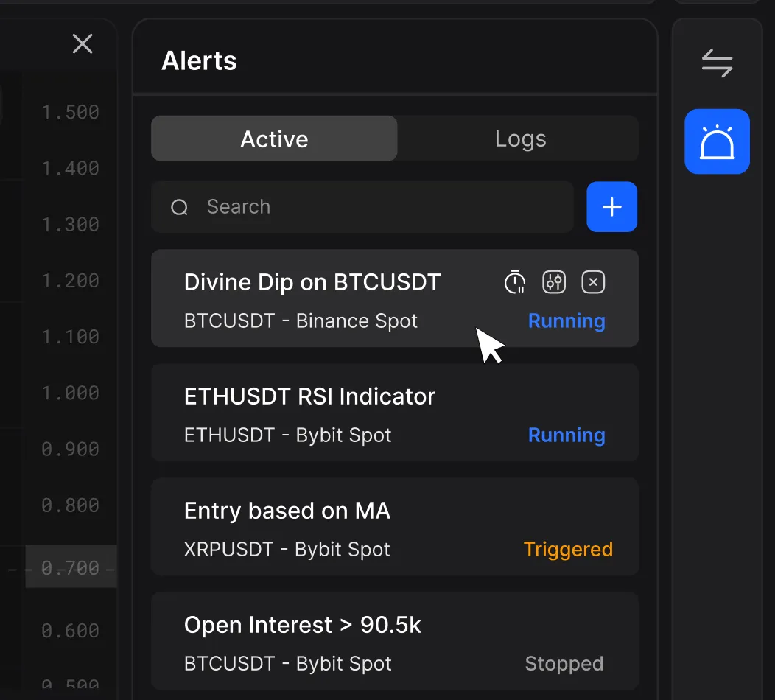Open the Entry based on MA alert
The width and height of the screenshot is (775, 700).
(287, 511)
